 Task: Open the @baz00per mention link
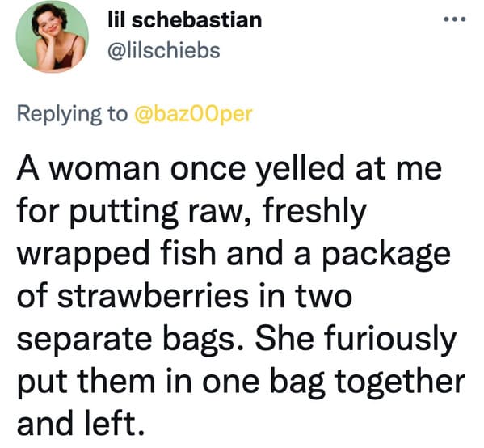(x=193, y=114)
